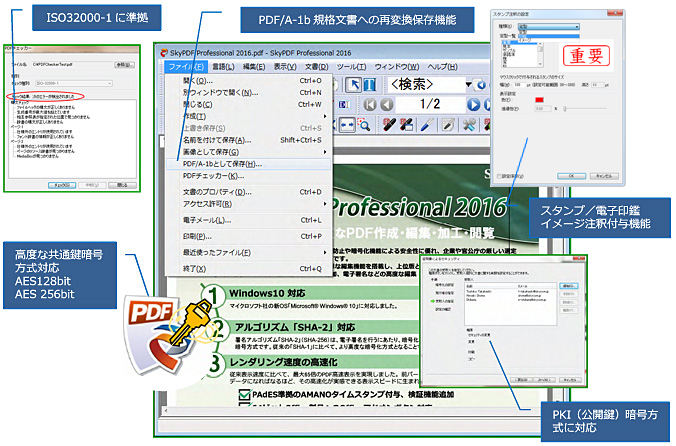Choose PDFチェッカー(K)... menu entry
The width and height of the screenshot is (676, 446).
249,176
